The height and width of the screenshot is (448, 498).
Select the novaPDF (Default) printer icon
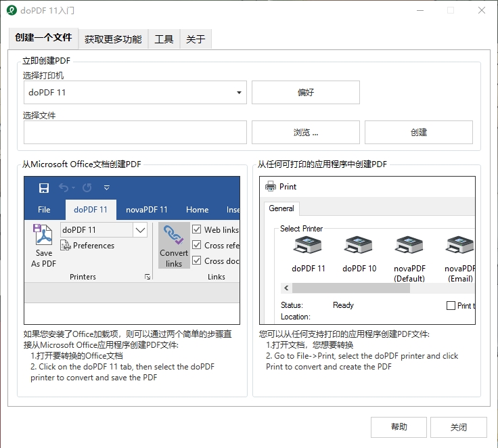coord(409,247)
